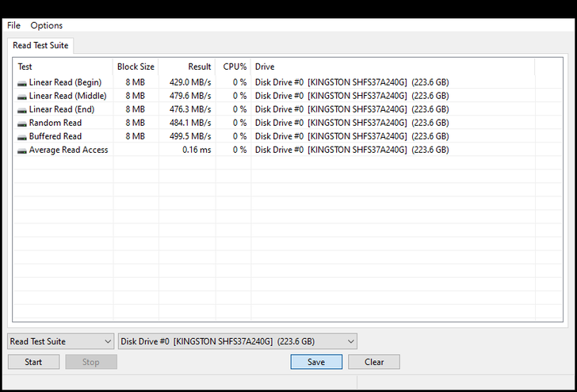Sort by the Result column header

(187, 67)
